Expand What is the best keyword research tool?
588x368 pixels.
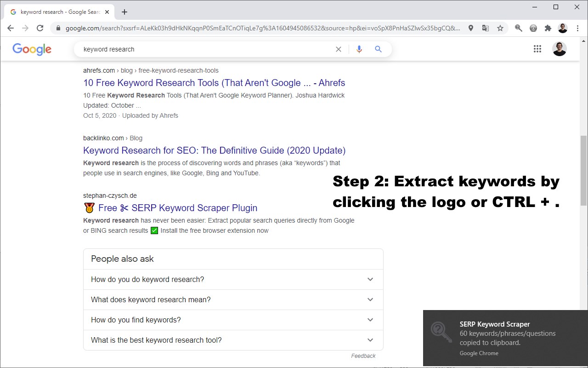coord(233,340)
